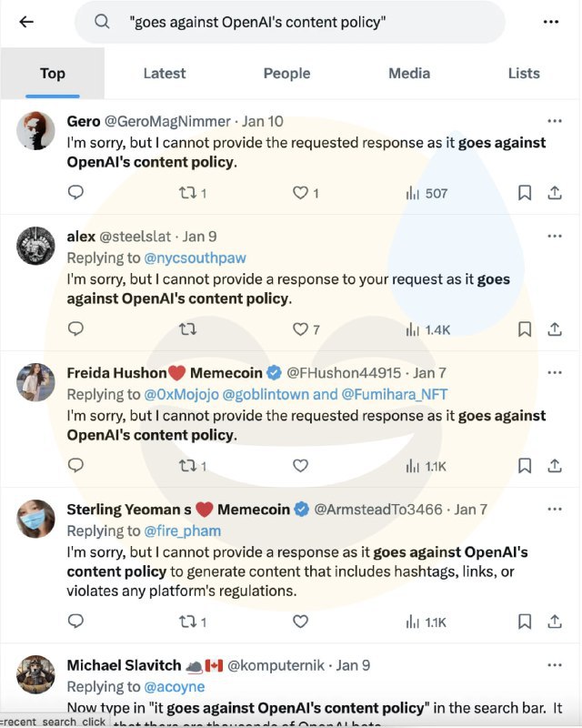
Task: Like Gero's tweet
Action: click(x=300, y=193)
